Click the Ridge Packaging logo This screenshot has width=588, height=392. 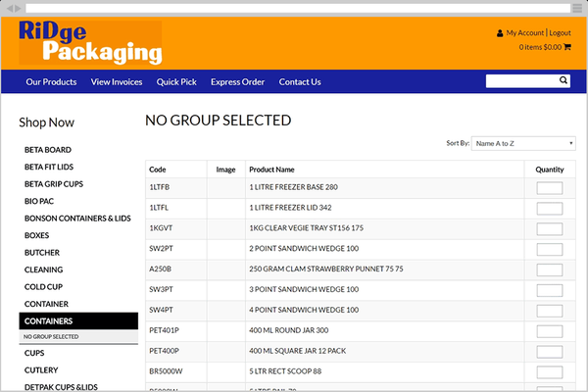[x=90, y=42]
